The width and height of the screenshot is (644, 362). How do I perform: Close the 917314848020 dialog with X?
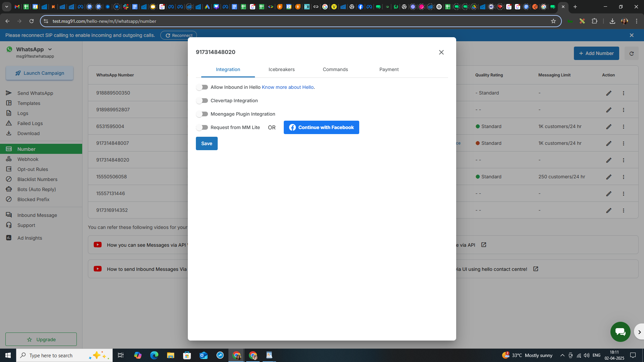(441, 52)
